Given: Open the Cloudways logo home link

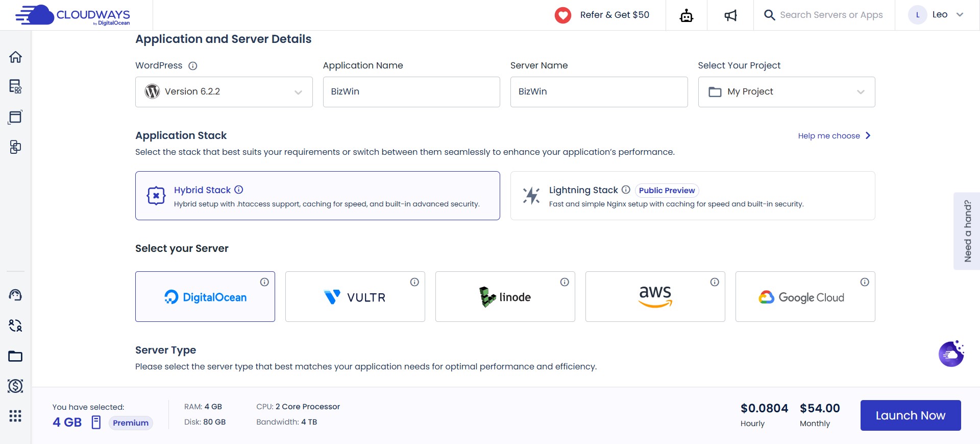Looking at the screenshot, I should (72, 15).
